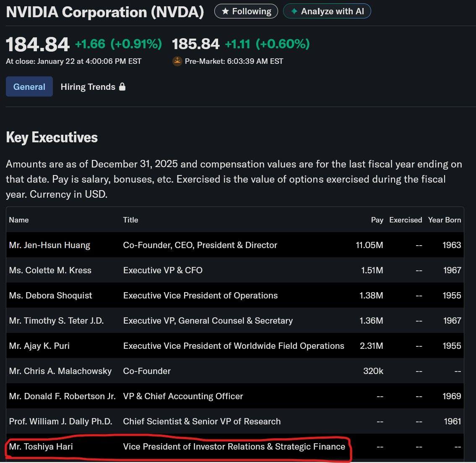Select the General tab
Image resolution: width=476 pixels, height=463 pixels.
click(x=29, y=87)
